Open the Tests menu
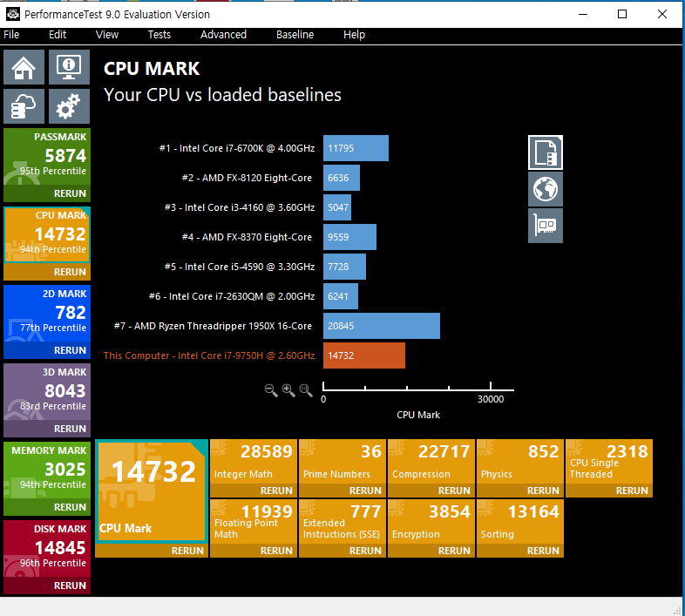This screenshot has height=616, width=685. click(159, 35)
